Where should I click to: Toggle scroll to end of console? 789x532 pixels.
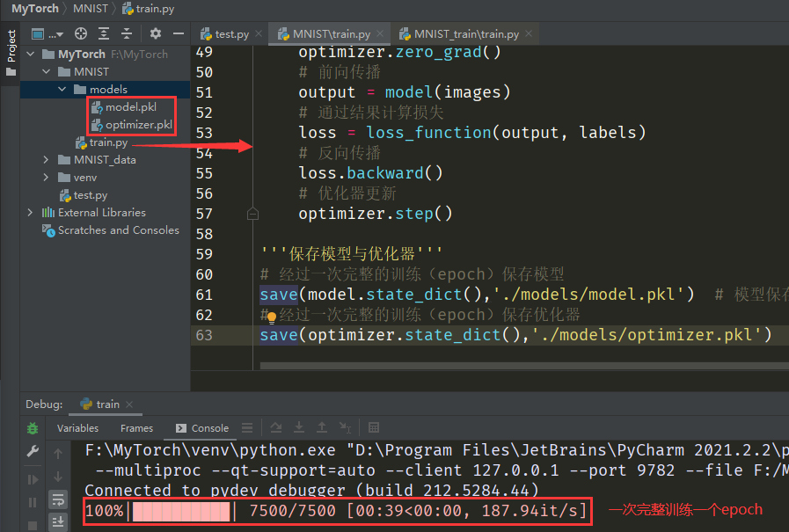(58, 522)
